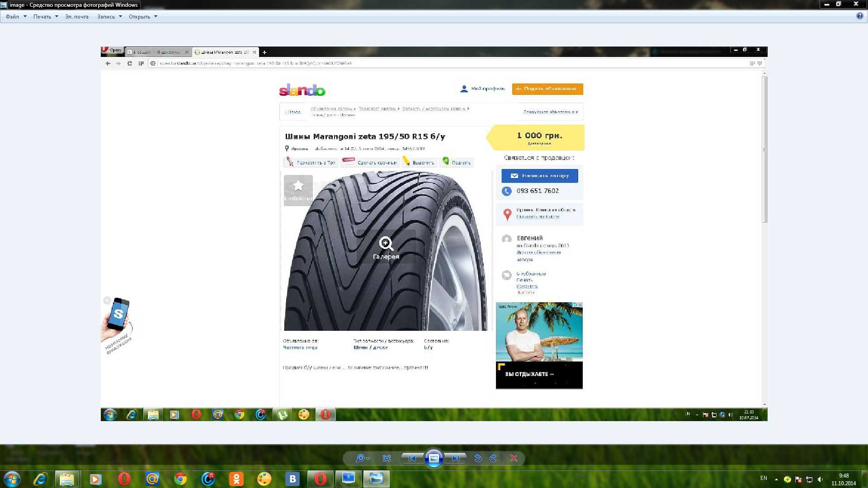Screen dimensions: 868x488
Task: Click the reload button in pictured browser
Action: 130,63
